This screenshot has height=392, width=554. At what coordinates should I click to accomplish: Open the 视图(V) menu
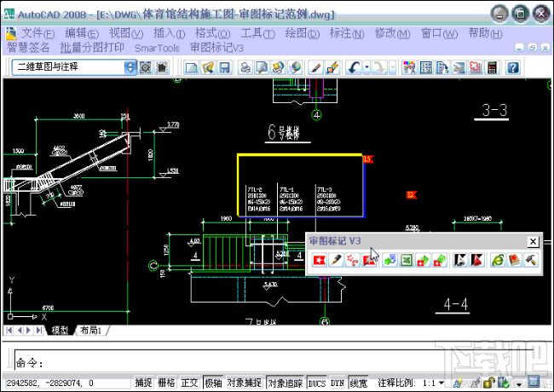point(126,33)
